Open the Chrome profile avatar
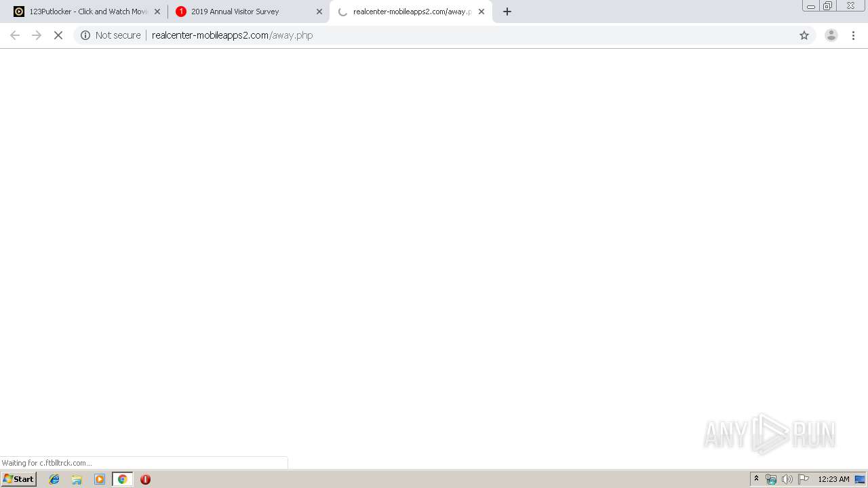 point(831,35)
